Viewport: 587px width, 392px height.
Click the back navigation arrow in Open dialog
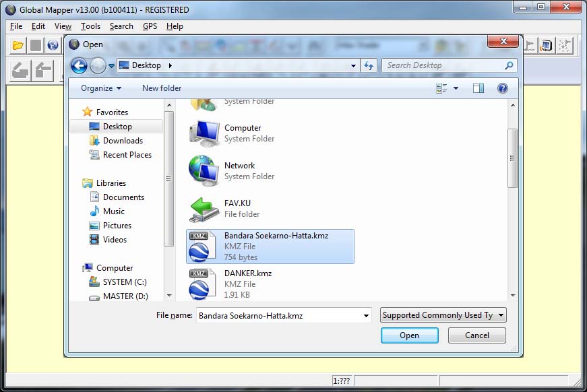79,66
